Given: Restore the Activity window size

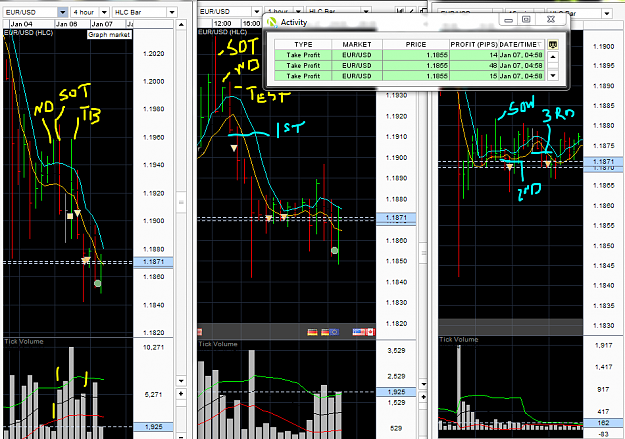Looking at the screenshot, I should pos(526,19).
